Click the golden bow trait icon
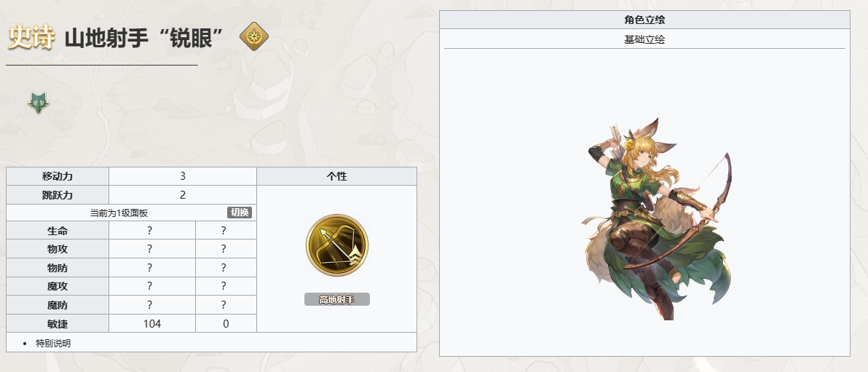 [x=336, y=245]
